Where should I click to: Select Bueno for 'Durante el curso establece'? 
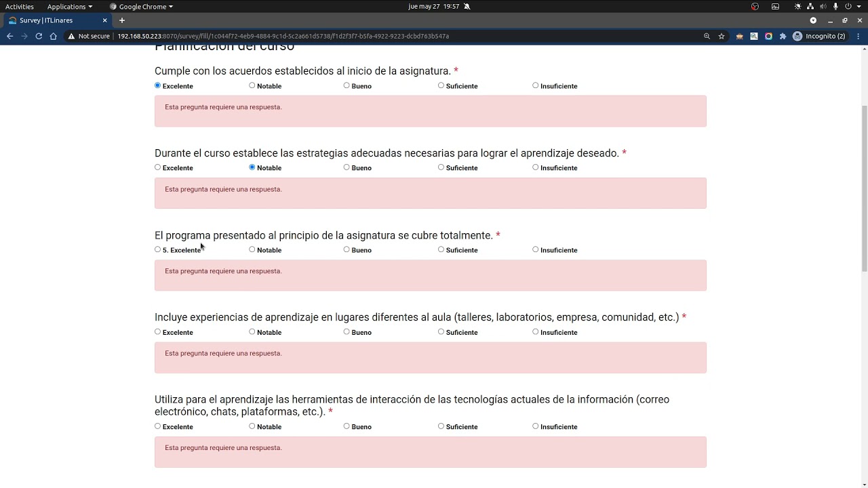[x=347, y=167]
